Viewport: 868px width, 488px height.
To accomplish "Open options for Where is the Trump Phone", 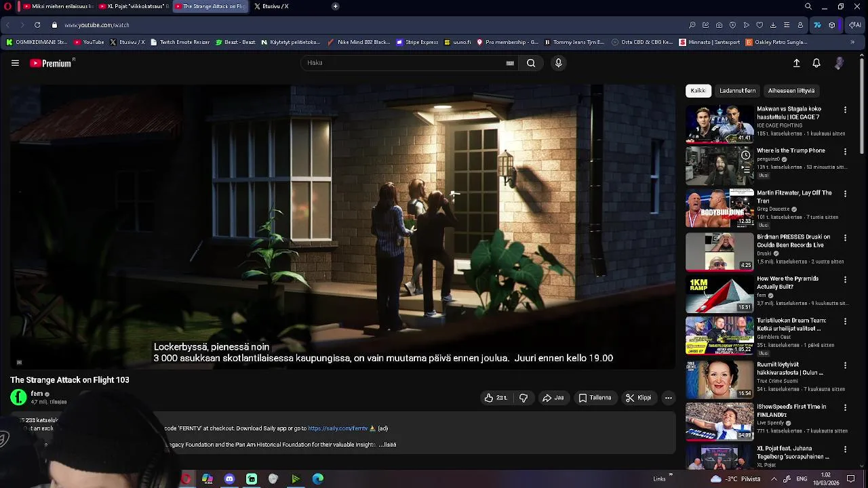I will 845,152.
